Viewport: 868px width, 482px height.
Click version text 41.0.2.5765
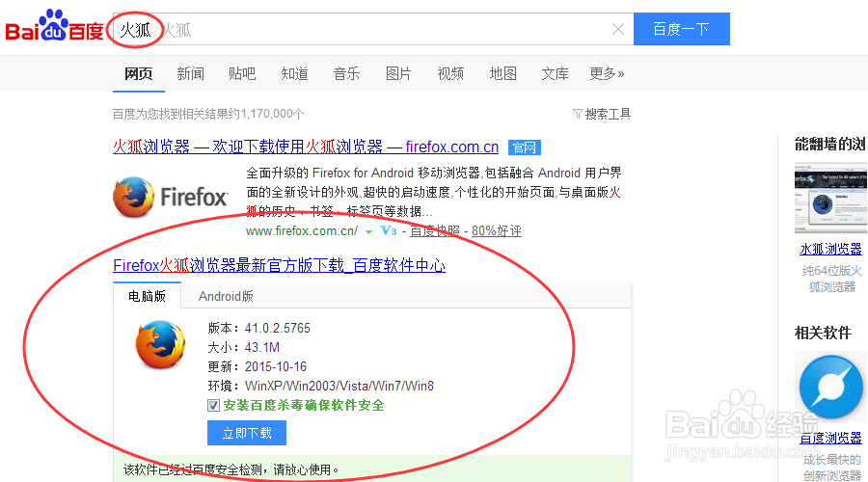(x=278, y=328)
